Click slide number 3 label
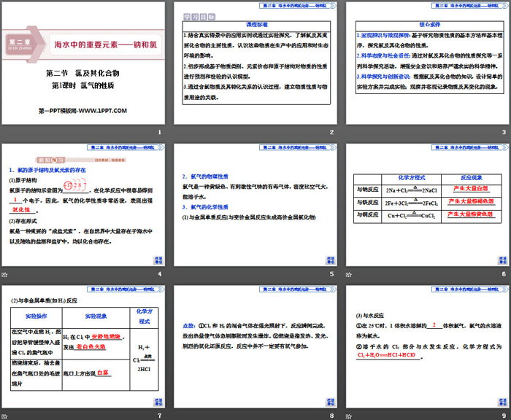The height and width of the screenshot is (420, 511). click(504, 132)
